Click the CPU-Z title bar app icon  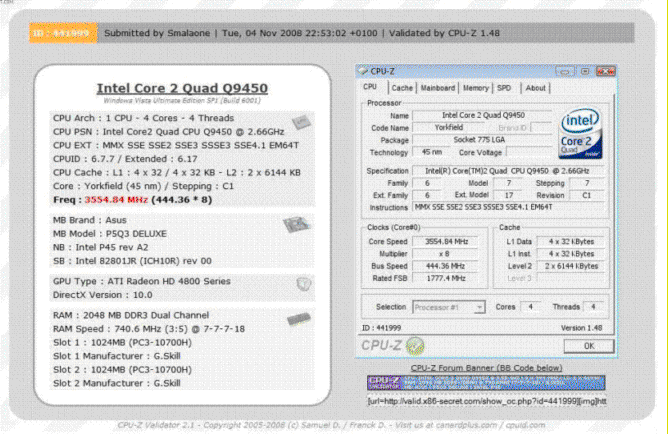point(363,71)
